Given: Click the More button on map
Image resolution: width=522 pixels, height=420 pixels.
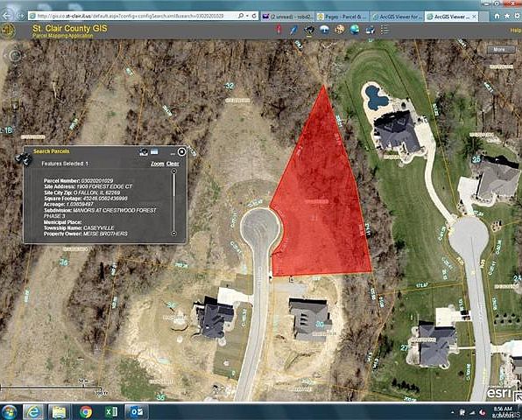Looking at the screenshot, I should click(x=501, y=49).
